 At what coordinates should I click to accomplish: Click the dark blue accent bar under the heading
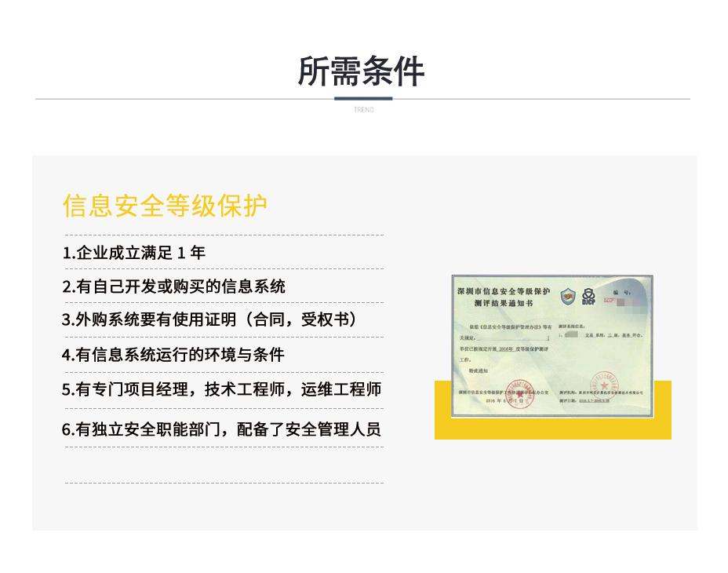click(363, 99)
